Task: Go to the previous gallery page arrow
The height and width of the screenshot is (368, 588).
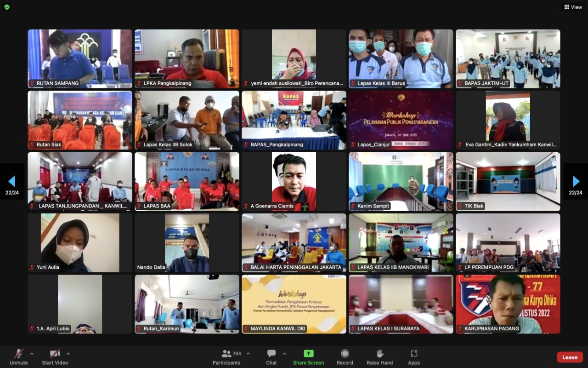Action: point(12,182)
